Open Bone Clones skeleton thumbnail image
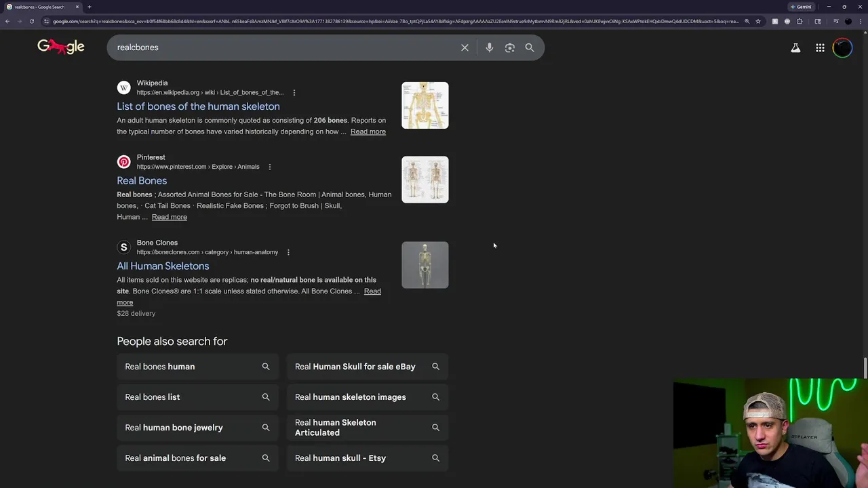The height and width of the screenshot is (488, 868). [x=425, y=265]
